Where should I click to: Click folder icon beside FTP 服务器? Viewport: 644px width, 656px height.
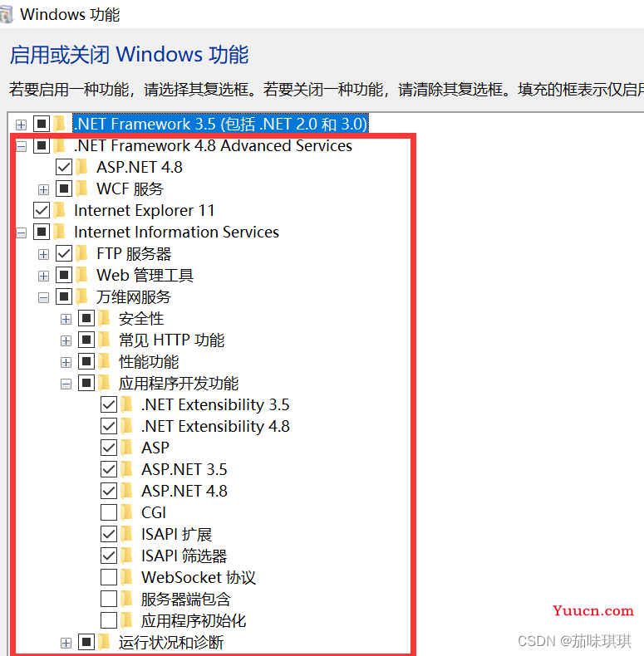tap(82, 253)
